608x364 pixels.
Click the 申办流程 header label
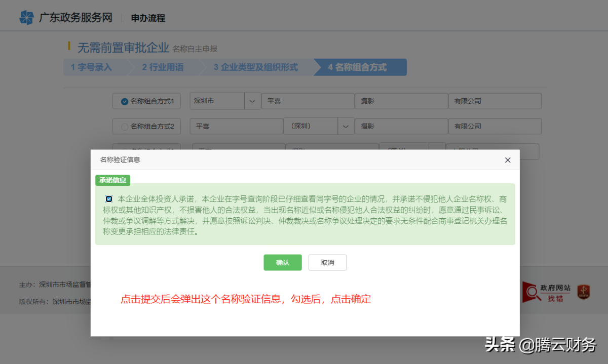point(148,18)
